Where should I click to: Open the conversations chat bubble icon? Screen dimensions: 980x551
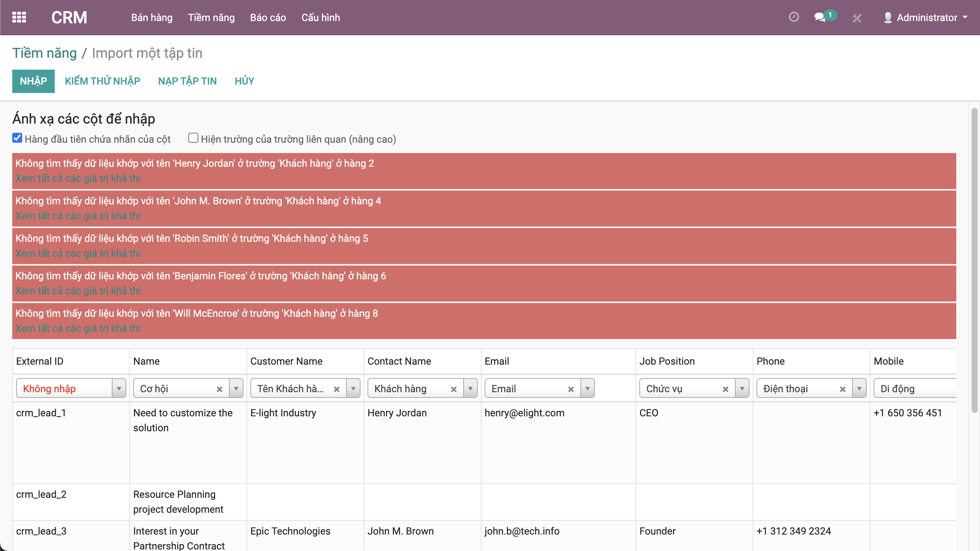pyautogui.click(x=820, y=17)
